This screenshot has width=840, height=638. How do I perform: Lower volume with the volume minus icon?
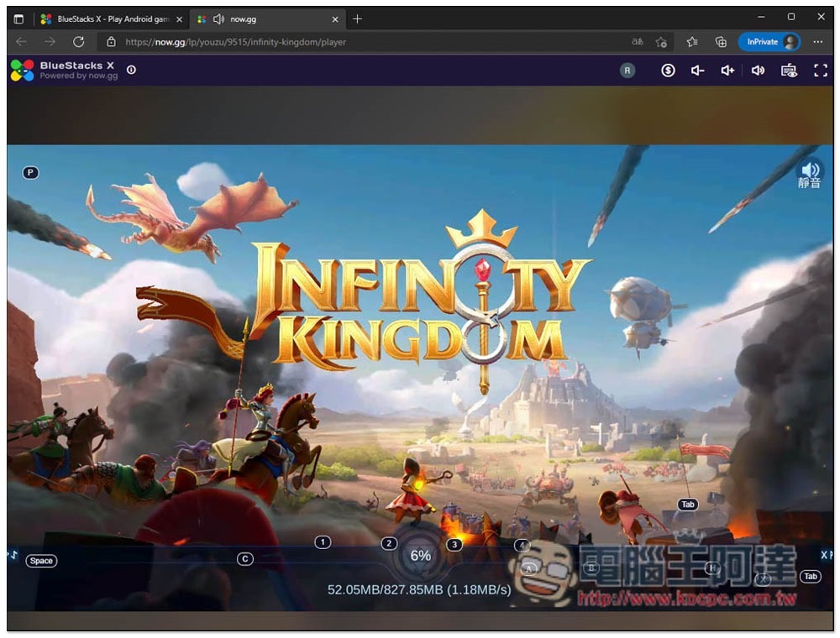click(x=697, y=71)
